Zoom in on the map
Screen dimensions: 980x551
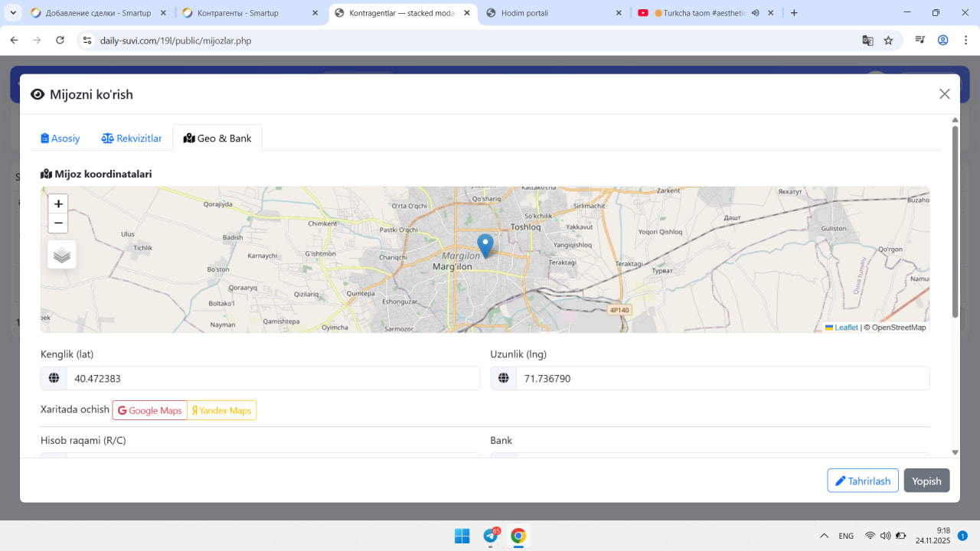tap(58, 204)
